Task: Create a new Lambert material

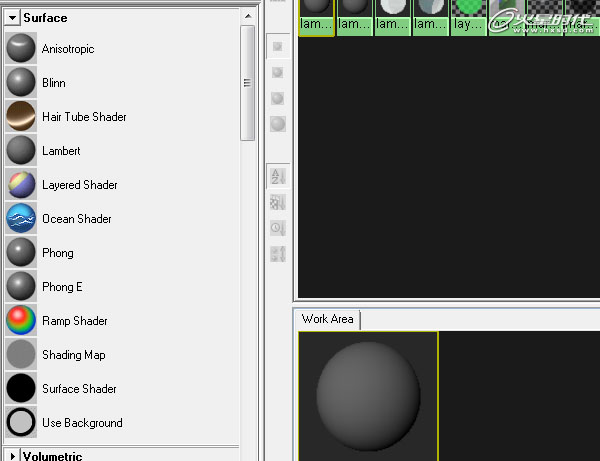Action: coord(43,151)
